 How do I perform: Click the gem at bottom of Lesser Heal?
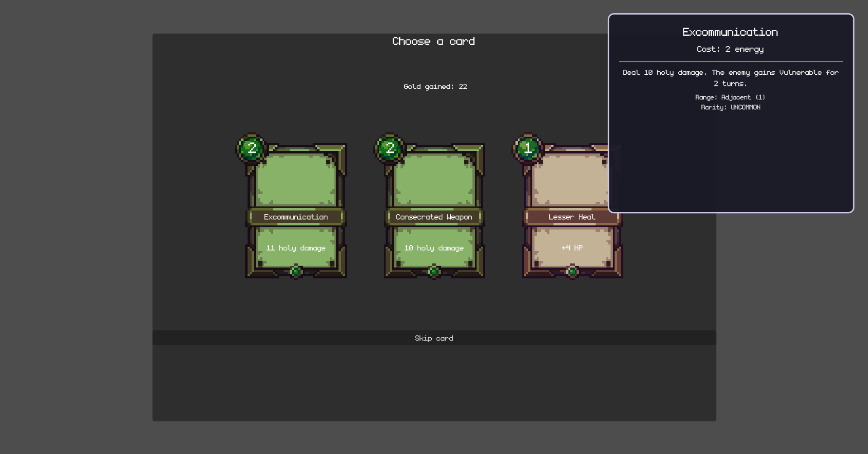(x=572, y=272)
